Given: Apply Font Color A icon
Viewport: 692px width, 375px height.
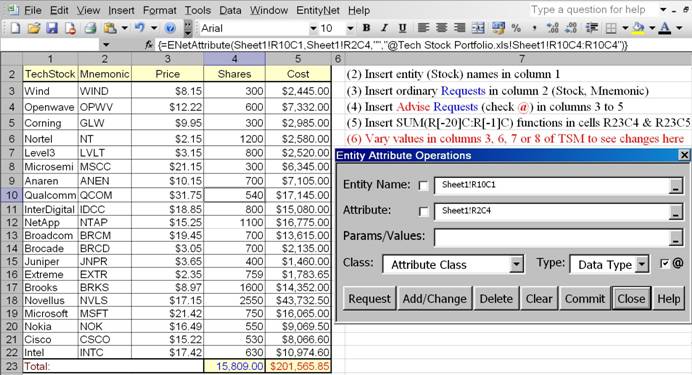Looking at the screenshot, I should click(x=665, y=28).
